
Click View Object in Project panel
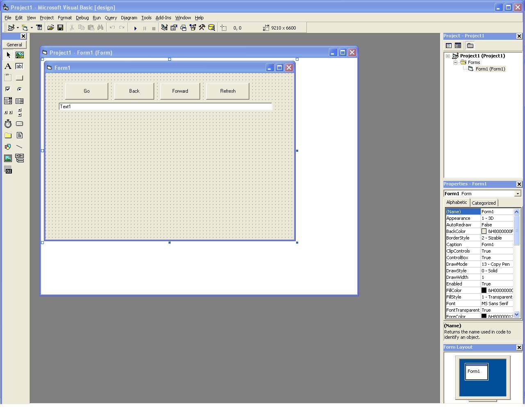click(458, 46)
